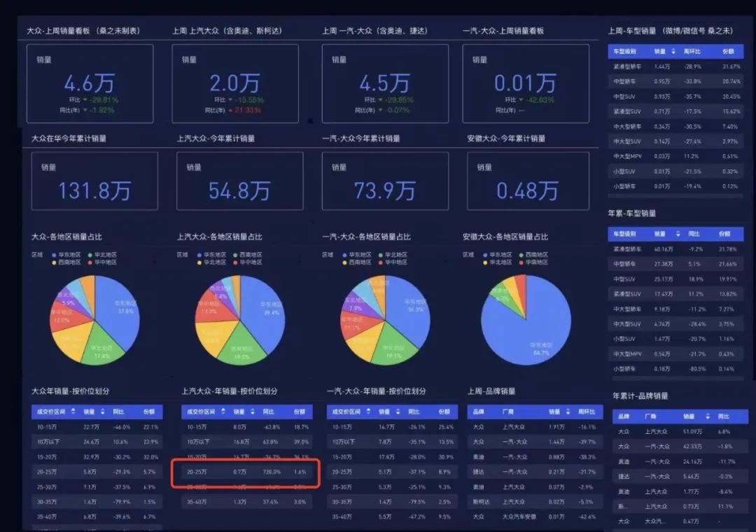Sort 上周-品牌销量 table using 销量 sort icon
Viewport: 756px width, 532px height.
[x=568, y=412]
